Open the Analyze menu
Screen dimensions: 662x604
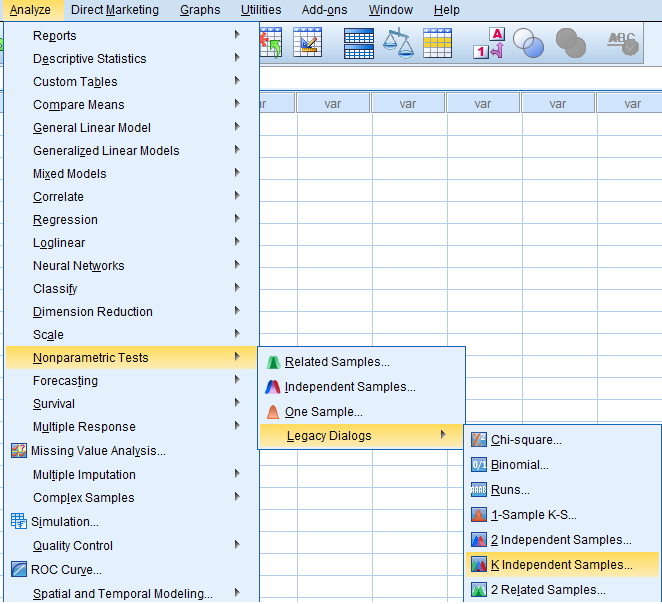(30, 10)
